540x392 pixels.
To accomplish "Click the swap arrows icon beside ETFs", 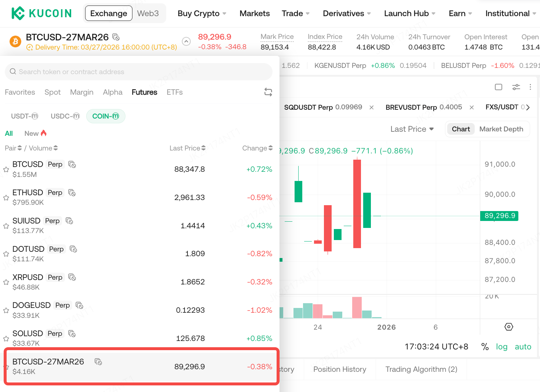I will 268,92.
